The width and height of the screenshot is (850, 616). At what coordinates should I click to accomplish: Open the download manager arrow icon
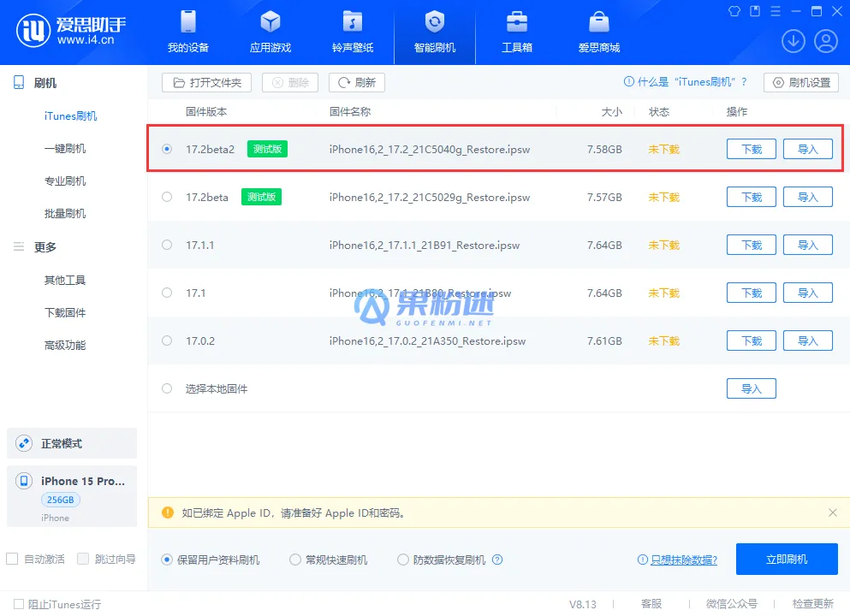(793, 40)
